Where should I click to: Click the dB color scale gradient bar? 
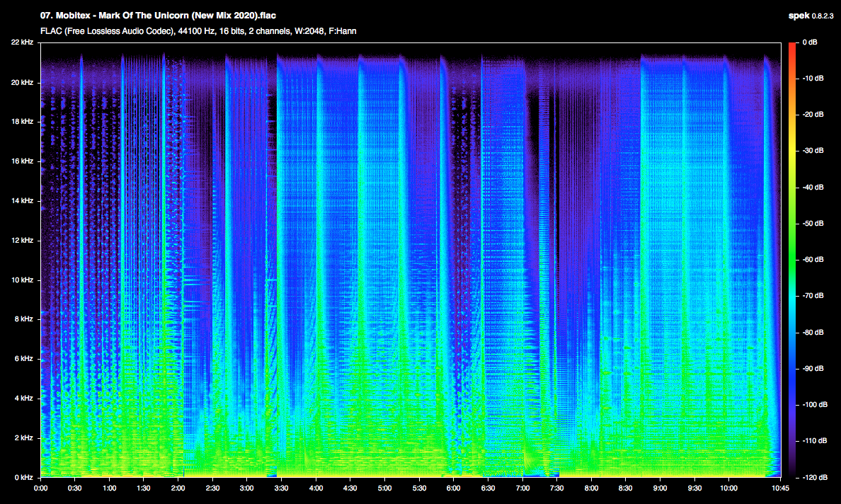[792, 260]
